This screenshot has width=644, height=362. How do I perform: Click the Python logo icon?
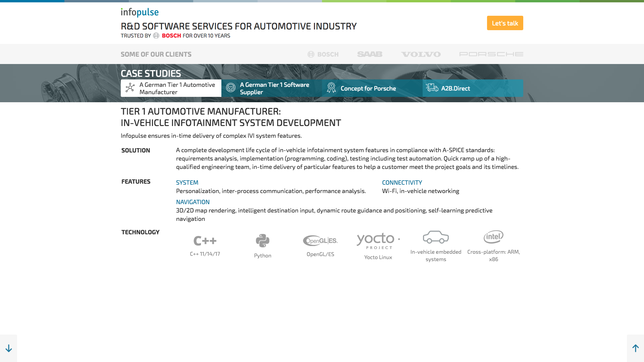(263, 241)
